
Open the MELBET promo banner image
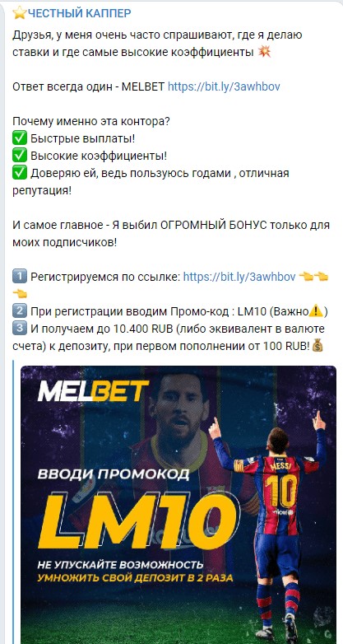(178, 504)
